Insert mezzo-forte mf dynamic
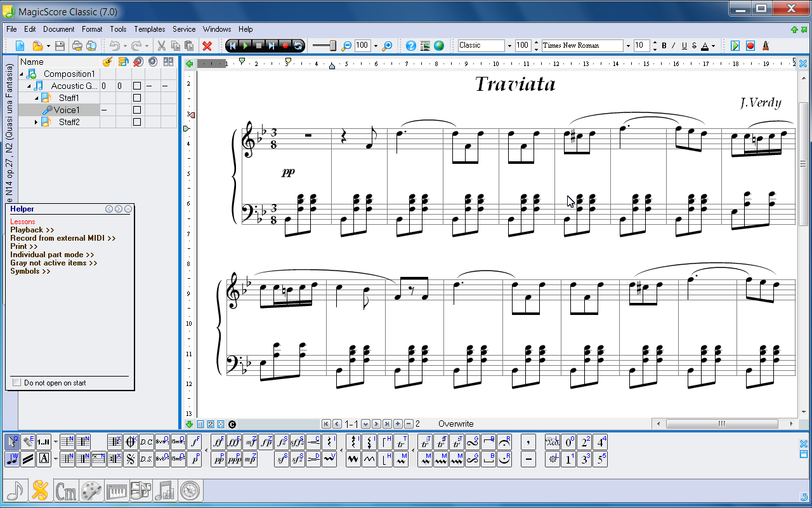 [251, 442]
